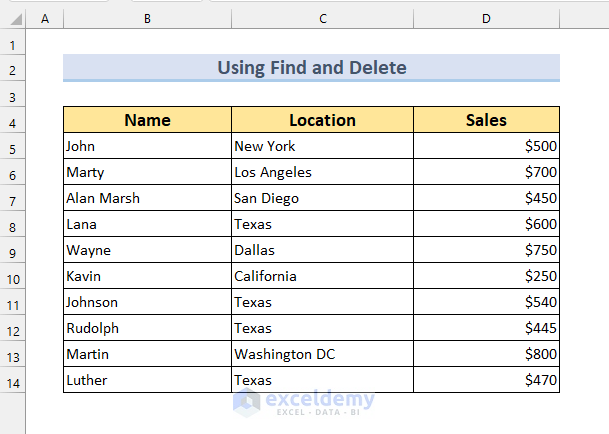The image size is (609, 434).
Task: Select row 4 header
Action: pos(13,121)
